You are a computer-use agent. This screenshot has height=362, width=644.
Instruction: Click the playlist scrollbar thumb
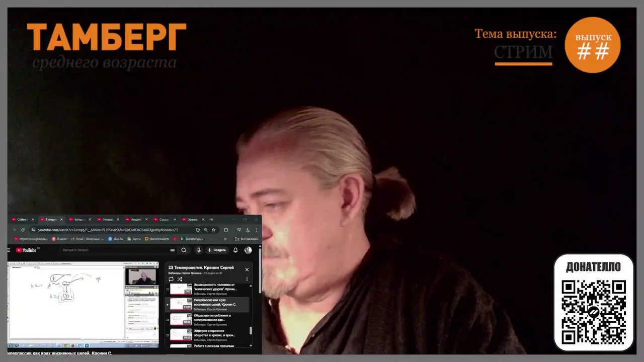coord(251,331)
